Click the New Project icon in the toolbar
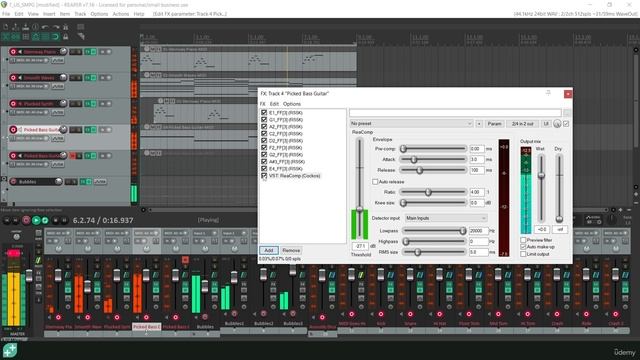 coord(6,27)
